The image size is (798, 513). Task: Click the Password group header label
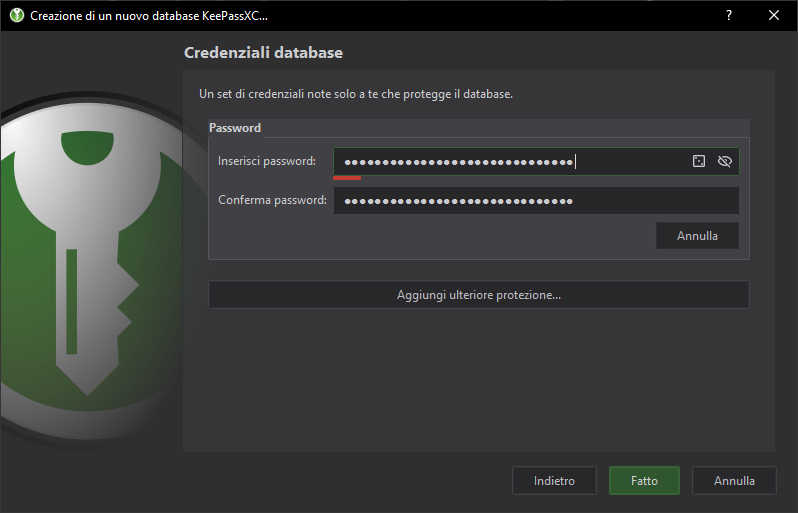pos(235,128)
